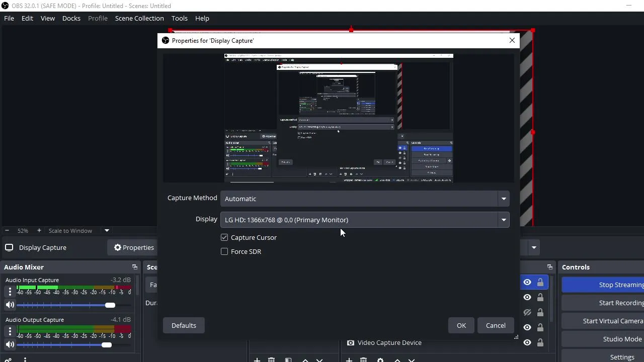
Task: Zoom out the preview with the minus icon
Action: (7, 230)
